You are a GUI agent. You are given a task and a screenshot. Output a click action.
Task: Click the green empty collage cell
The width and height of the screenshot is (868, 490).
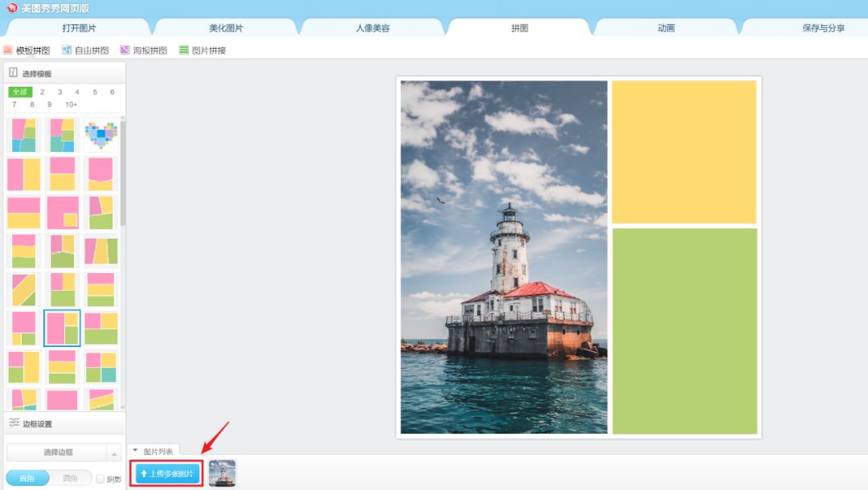tap(684, 331)
